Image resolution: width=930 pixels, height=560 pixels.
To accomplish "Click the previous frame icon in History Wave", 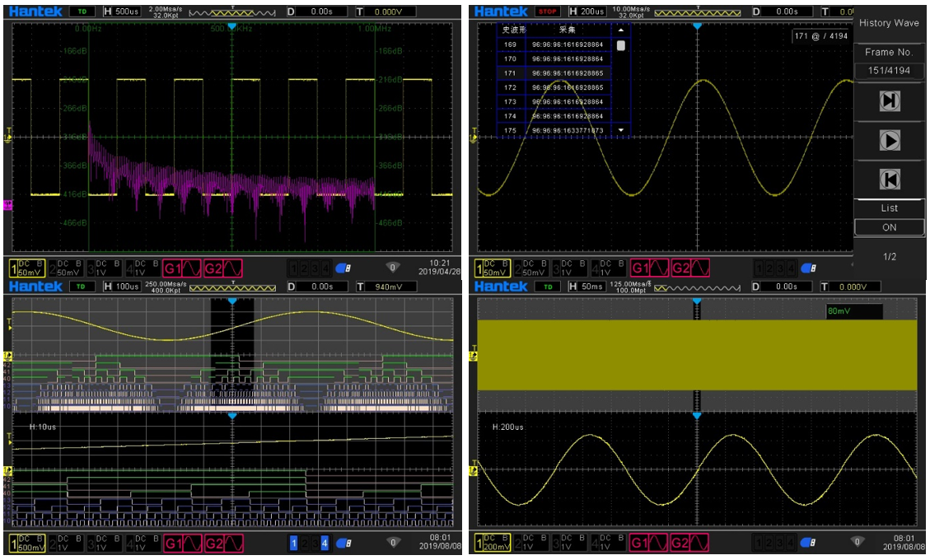I will point(890,180).
